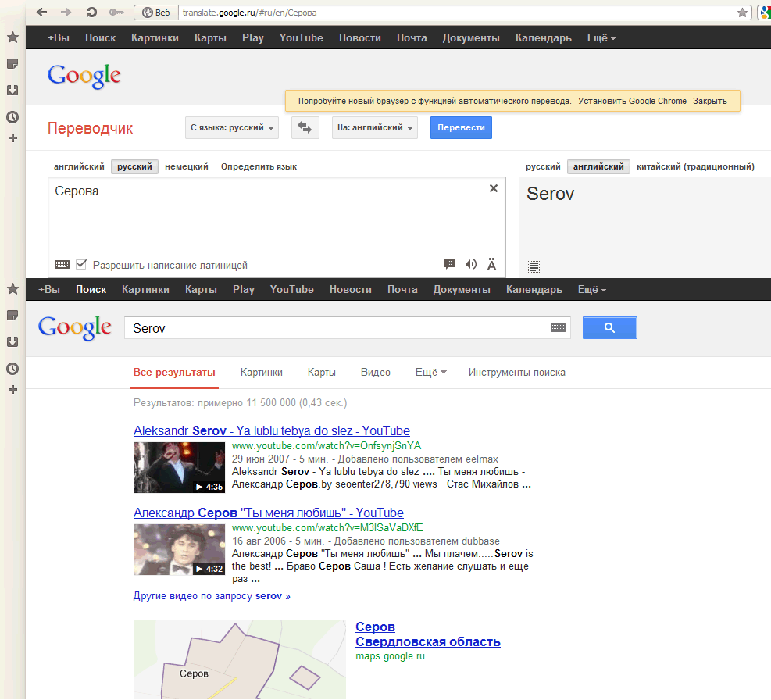Expand 'Ещё' in search result tabs
771x700 pixels.
click(430, 373)
